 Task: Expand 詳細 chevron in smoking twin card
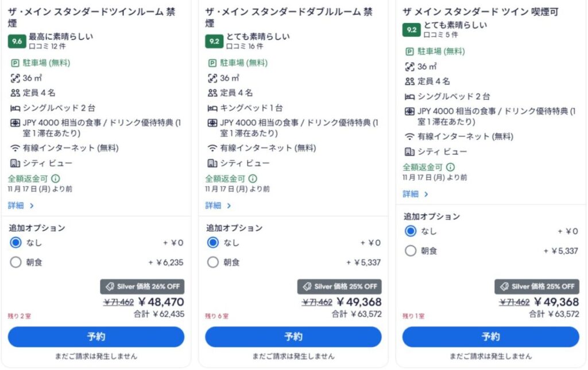[427, 194]
